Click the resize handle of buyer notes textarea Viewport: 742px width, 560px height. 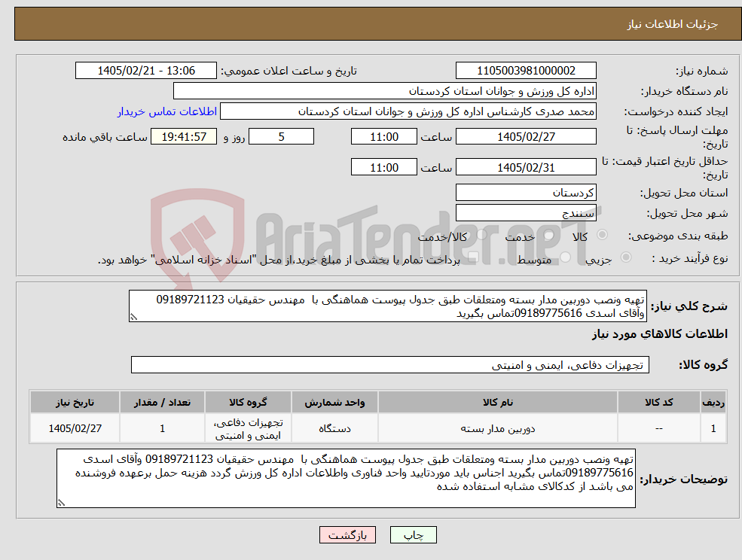(61, 503)
